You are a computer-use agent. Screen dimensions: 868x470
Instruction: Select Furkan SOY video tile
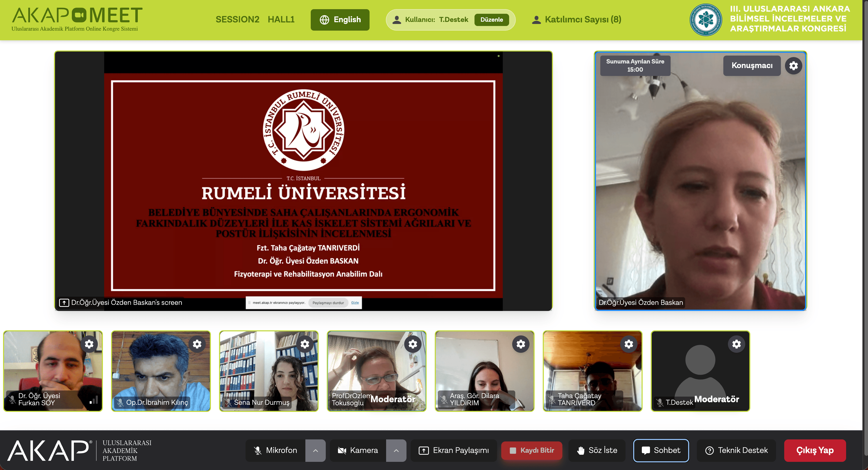click(53, 371)
